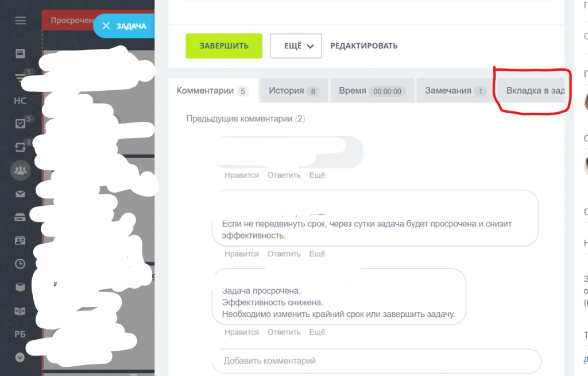
Task: Click the text 'Если не передвинуть срок, через сутки'
Action: click(298, 224)
